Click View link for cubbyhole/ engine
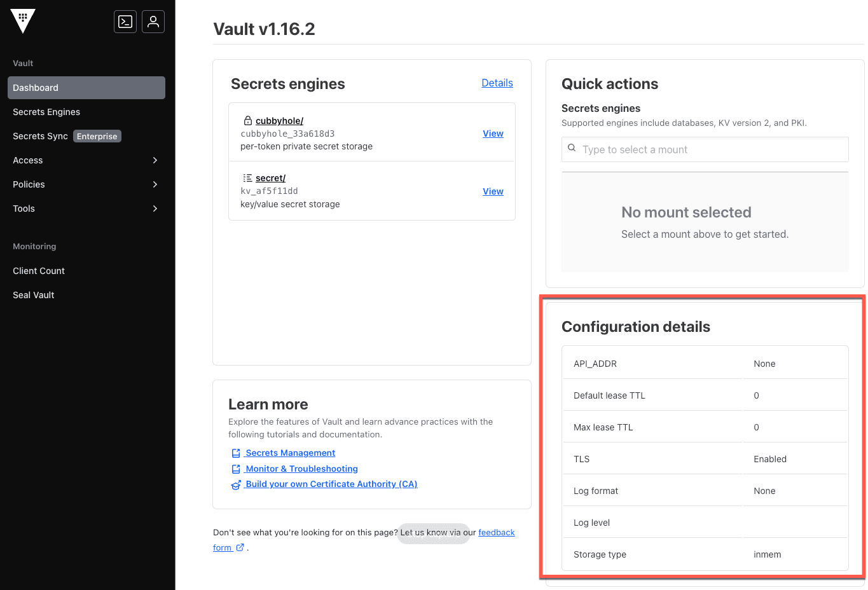 pos(493,134)
